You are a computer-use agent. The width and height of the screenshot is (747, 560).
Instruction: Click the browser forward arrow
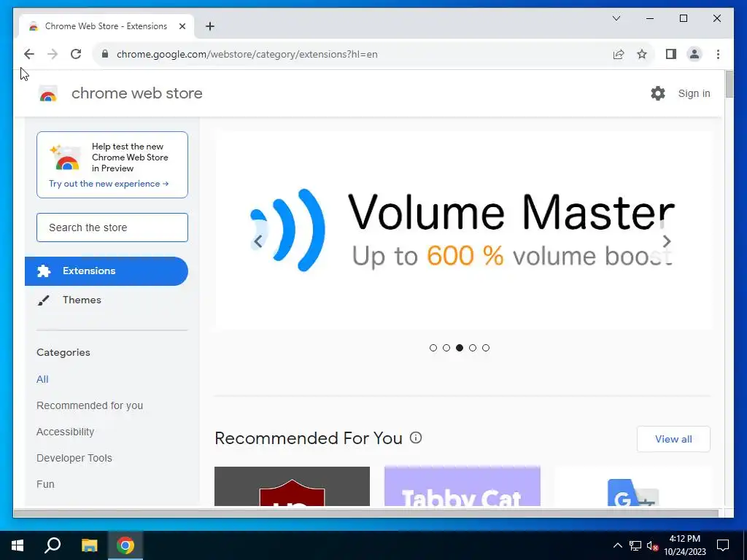coord(53,54)
